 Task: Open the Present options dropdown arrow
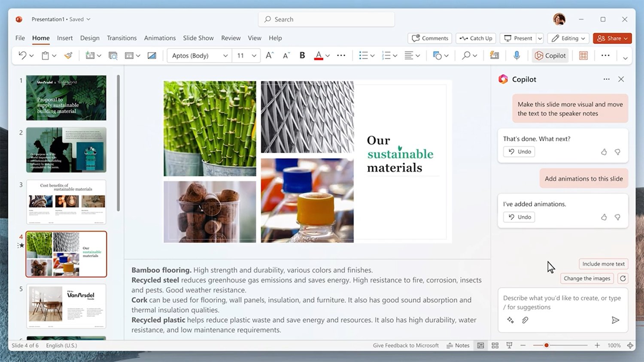(540, 38)
